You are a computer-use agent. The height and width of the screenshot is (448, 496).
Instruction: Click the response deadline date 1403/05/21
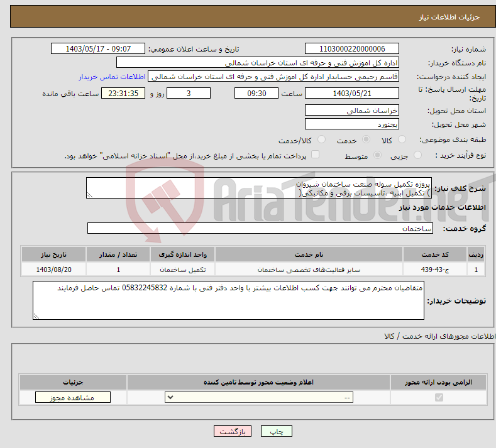coord(352,93)
